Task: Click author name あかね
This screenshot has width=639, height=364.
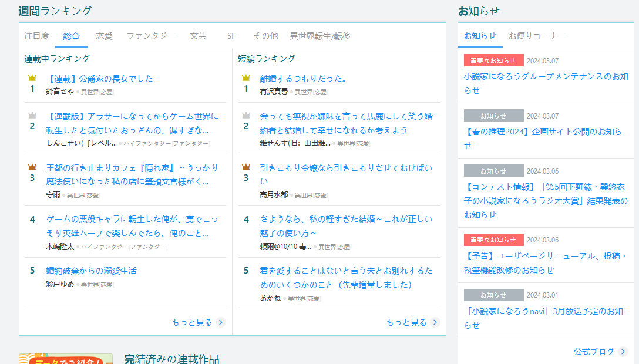Action: 270,298
